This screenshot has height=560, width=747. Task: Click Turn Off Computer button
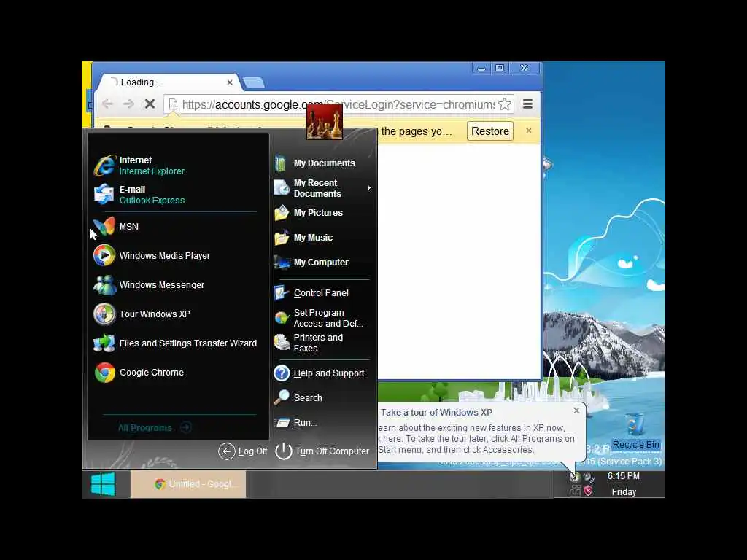(322, 451)
